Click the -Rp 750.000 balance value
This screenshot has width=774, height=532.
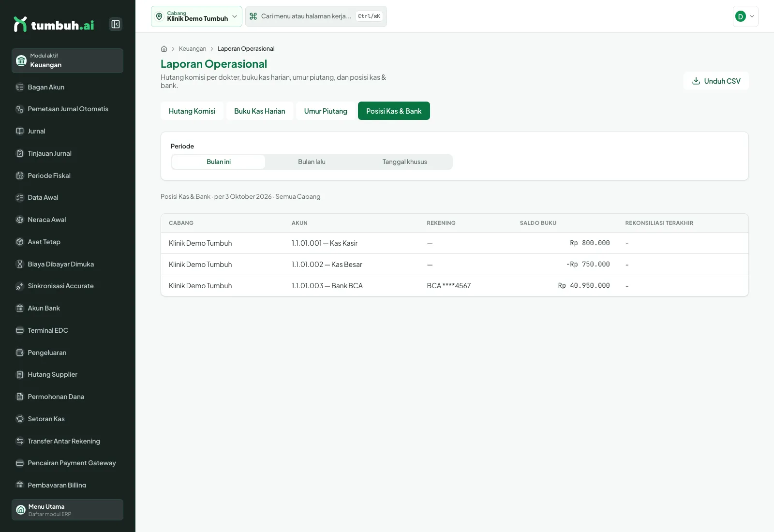coord(588,265)
